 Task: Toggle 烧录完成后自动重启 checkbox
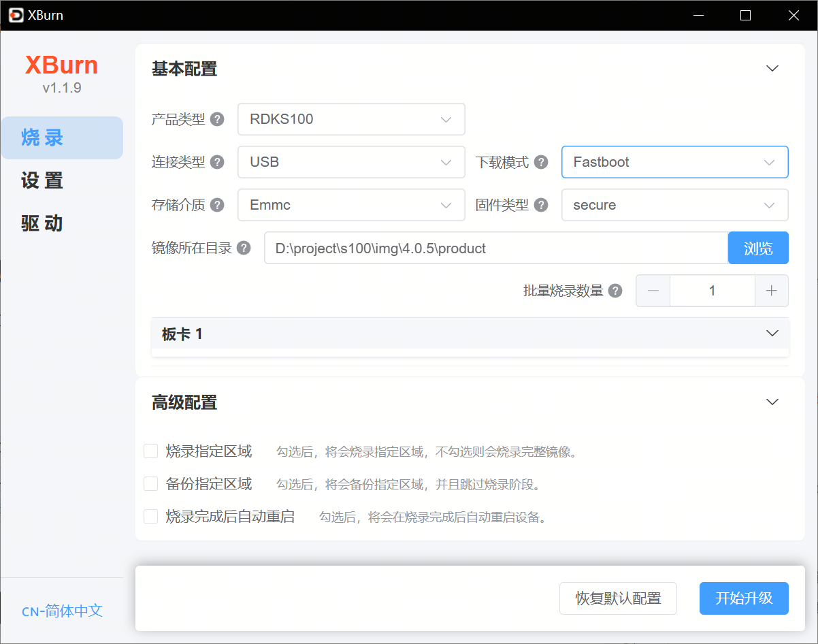coord(151,517)
